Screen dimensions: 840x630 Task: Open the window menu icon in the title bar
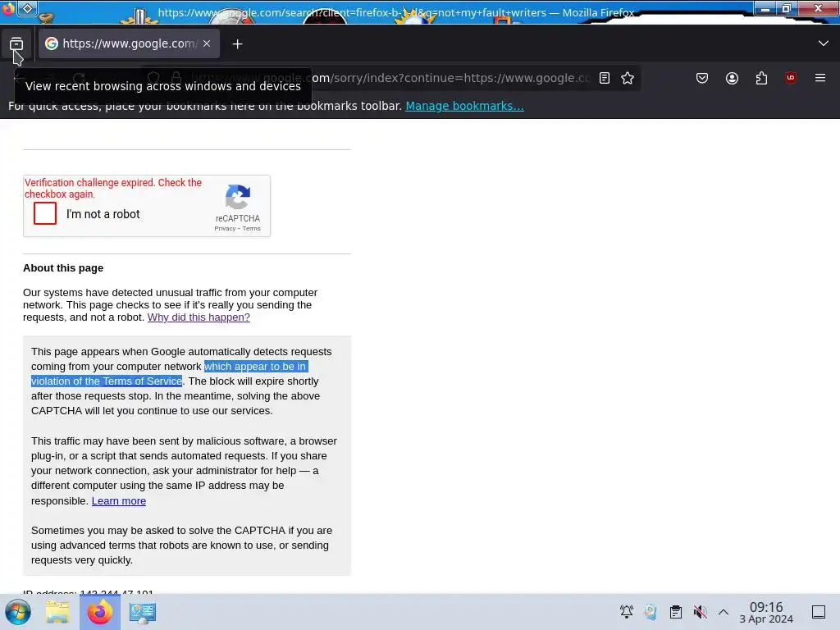coord(8,10)
